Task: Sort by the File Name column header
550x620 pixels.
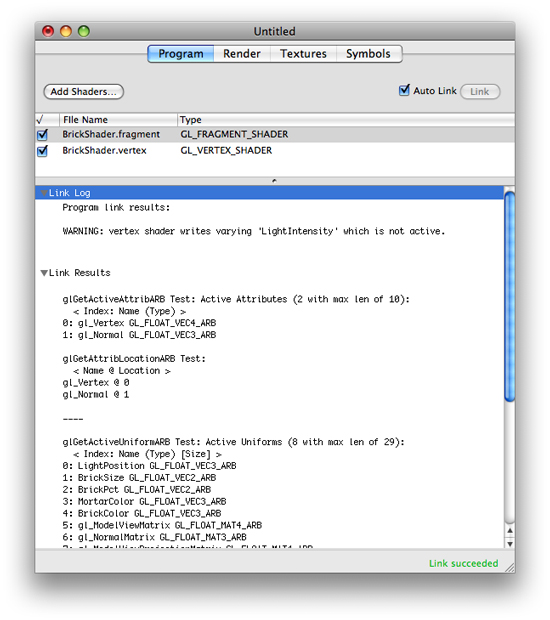Action: pos(118,120)
